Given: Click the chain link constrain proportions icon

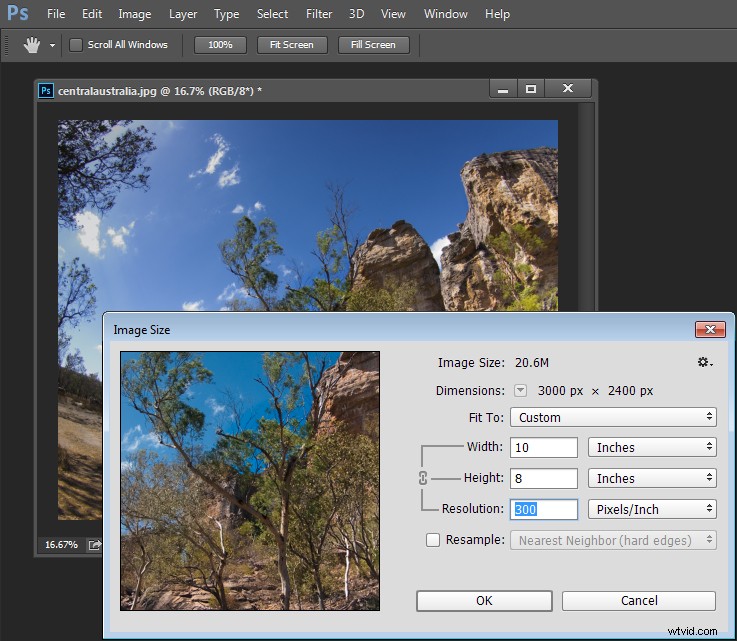Looking at the screenshot, I should click(423, 478).
